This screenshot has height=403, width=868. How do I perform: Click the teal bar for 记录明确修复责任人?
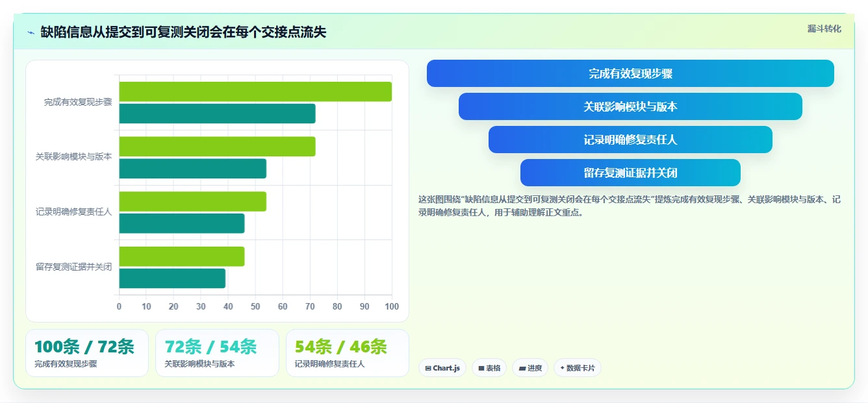(x=182, y=223)
